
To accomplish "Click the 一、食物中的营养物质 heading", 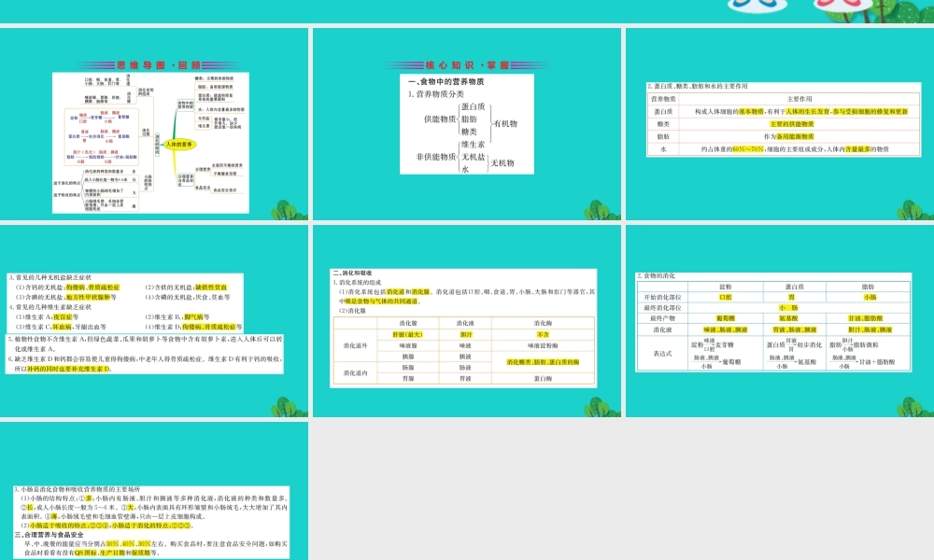I will click(x=446, y=81).
